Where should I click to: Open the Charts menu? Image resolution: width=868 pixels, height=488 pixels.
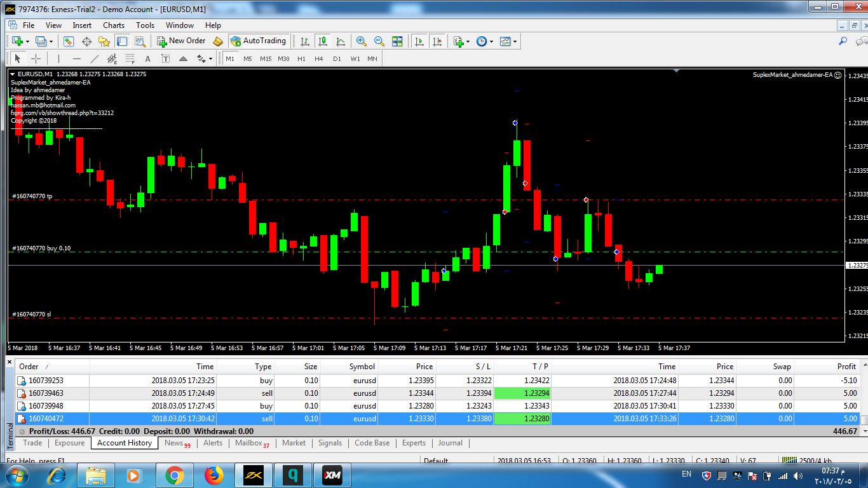(x=114, y=25)
